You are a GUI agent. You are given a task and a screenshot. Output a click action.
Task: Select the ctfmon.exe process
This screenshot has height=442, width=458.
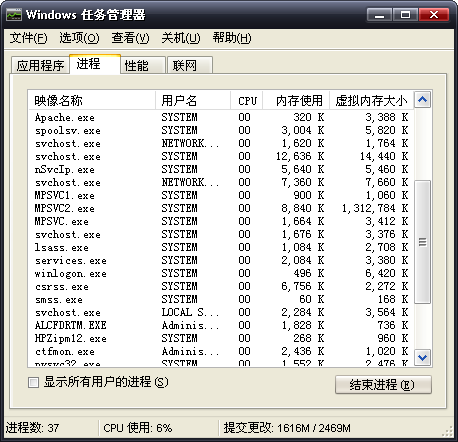(221, 351)
